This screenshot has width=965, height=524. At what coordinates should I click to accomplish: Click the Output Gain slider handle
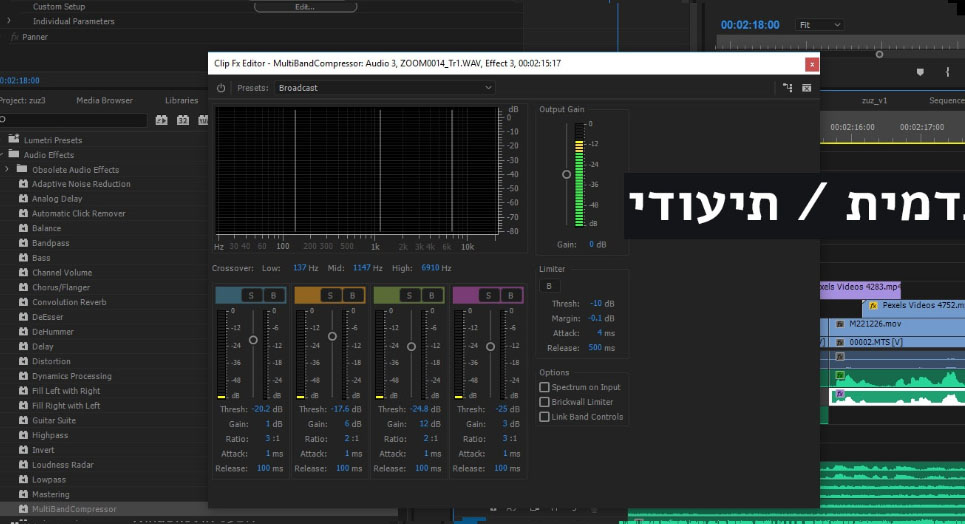(566, 174)
